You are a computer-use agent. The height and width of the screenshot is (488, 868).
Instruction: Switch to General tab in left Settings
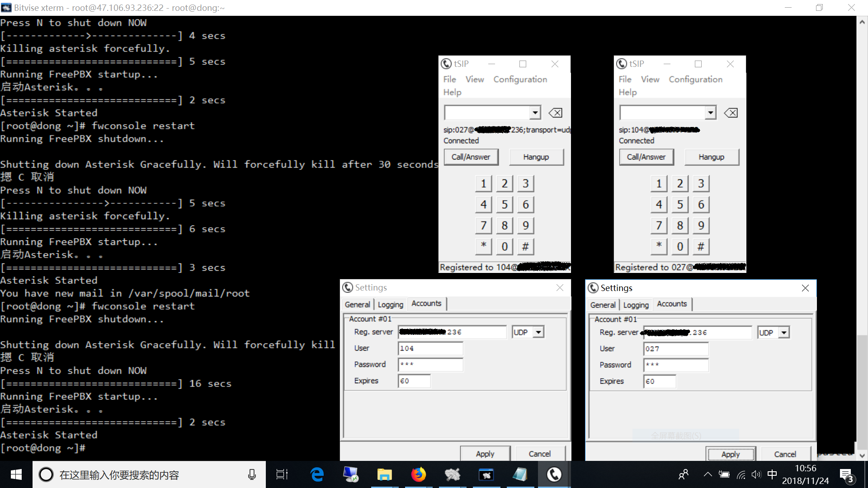(357, 305)
